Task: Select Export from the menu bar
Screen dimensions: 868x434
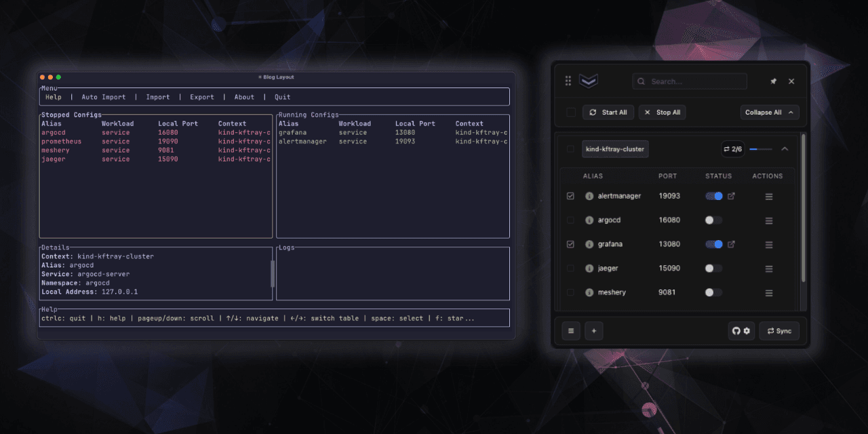Action: [201, 96]
